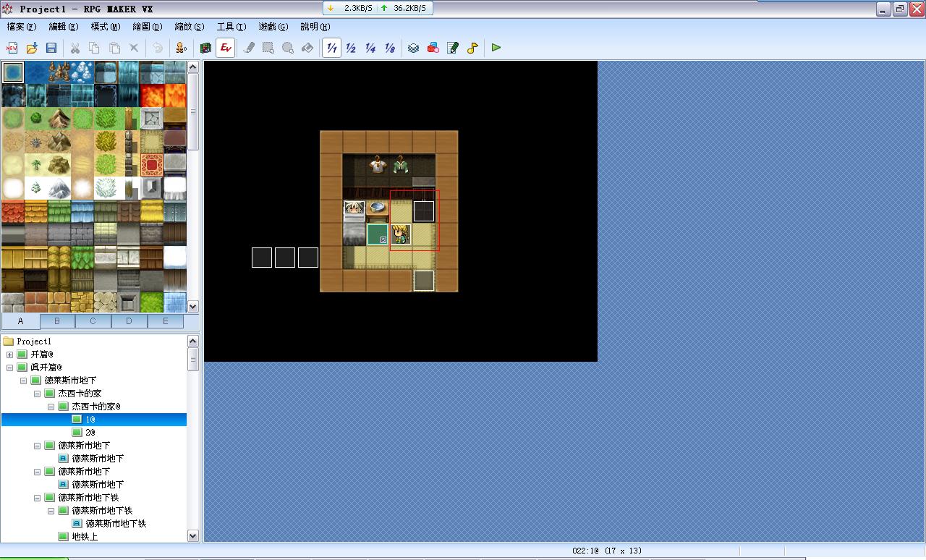Set zoom scale to 1/2
The height and width of the screenshot is (560, 926).
click(x=351, y=48)
